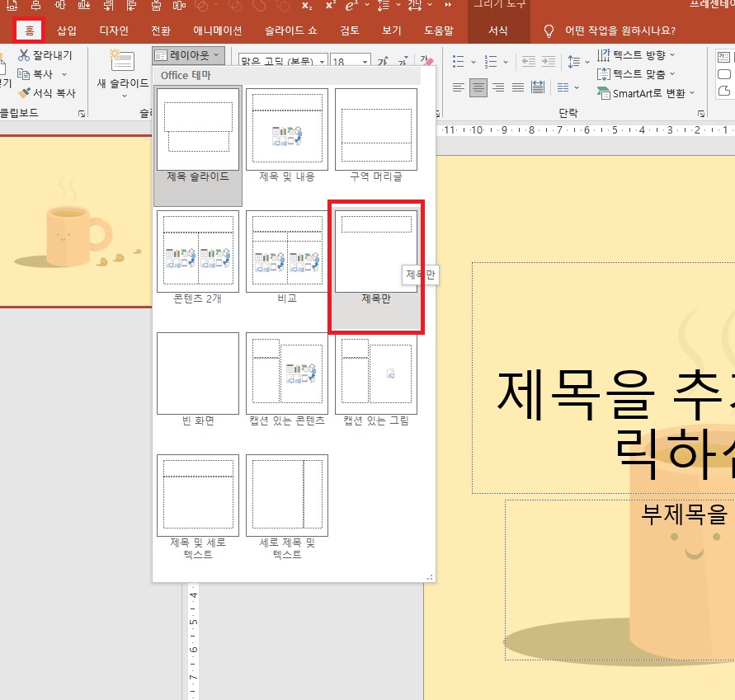This screenshot has width=735, height=700.
Task: Open the Help (도움말) tab
Action: (x=439, y=31)
